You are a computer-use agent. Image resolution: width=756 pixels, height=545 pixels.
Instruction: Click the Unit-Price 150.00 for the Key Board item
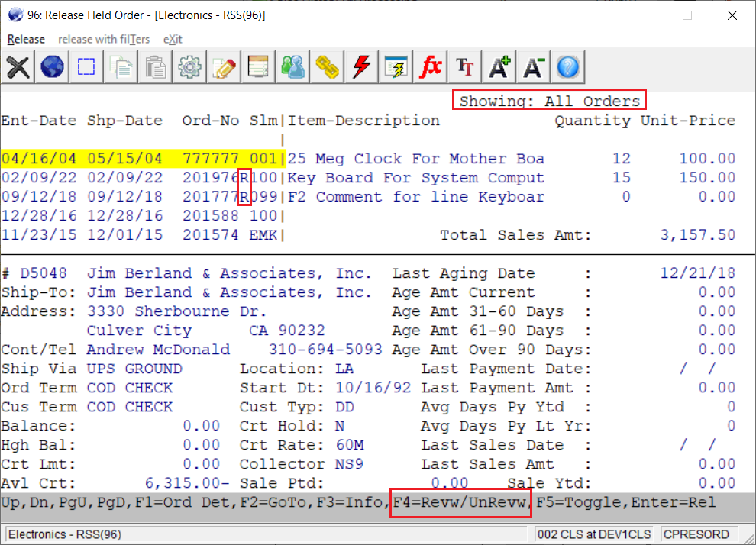[x=707, y=178]
